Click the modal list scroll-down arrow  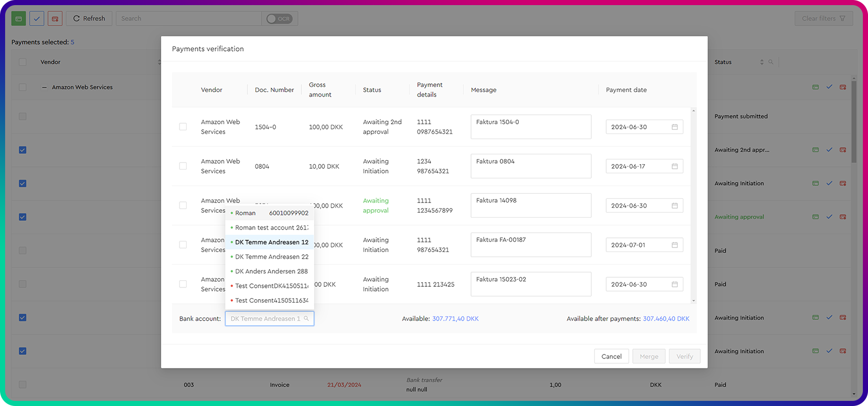pos(694,301)
